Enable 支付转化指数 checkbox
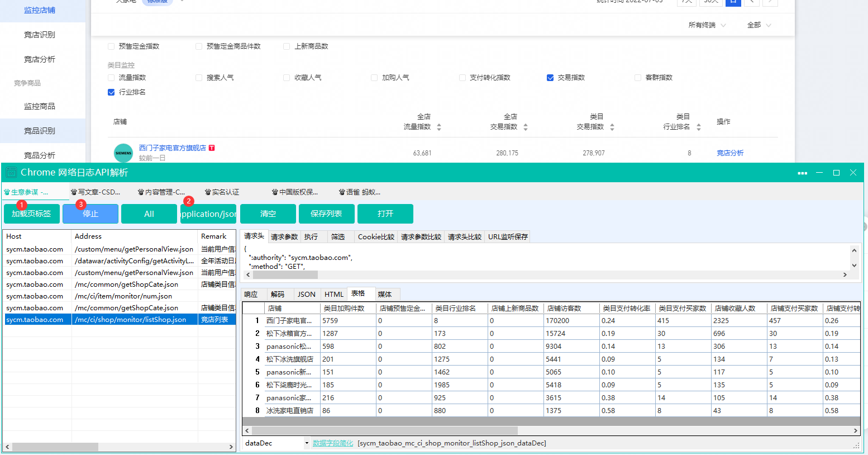The width and height of the screenshot is (868, 455). [462, 78]
